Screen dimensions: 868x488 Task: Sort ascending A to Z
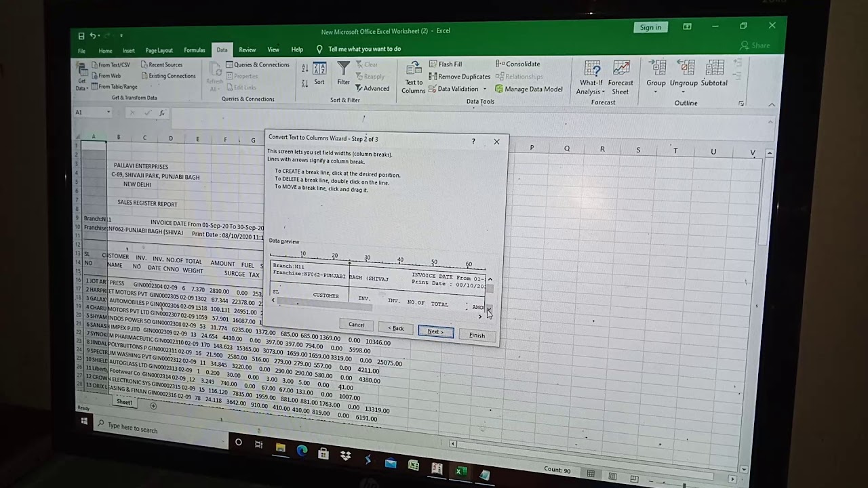click(305, 68)
